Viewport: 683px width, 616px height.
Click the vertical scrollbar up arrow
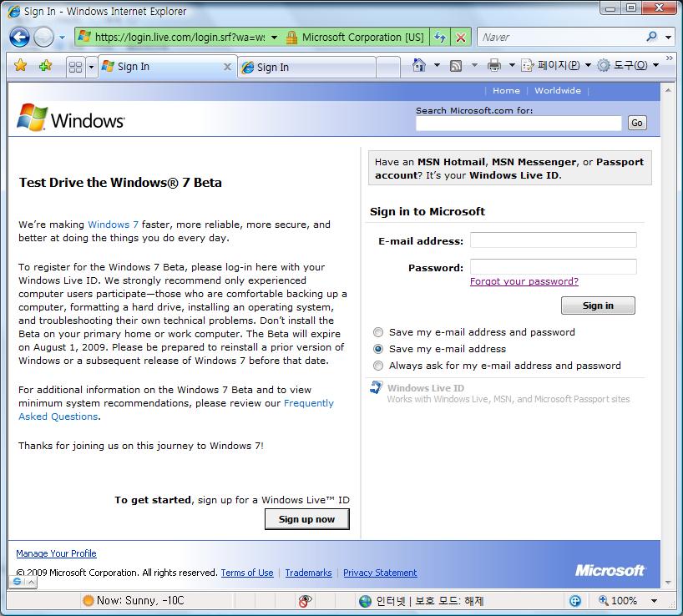pyautogui.click(x=668, y=89)
